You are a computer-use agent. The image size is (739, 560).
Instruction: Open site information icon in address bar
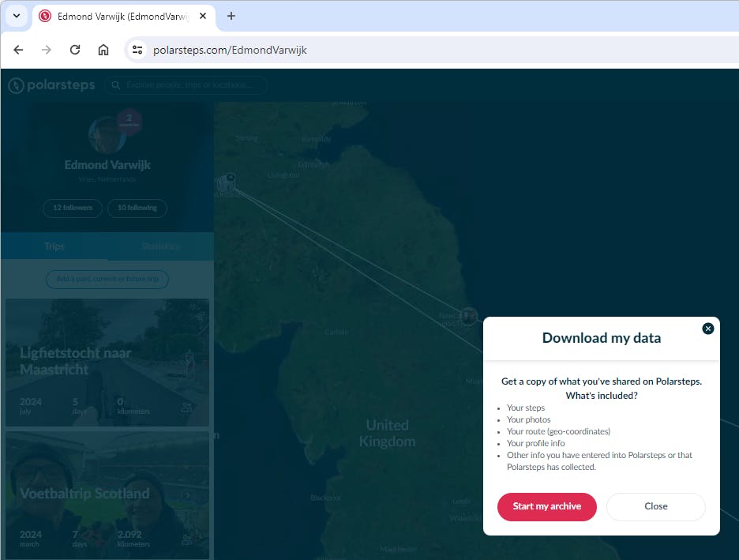pyautogui.click(x=137, y=50)
